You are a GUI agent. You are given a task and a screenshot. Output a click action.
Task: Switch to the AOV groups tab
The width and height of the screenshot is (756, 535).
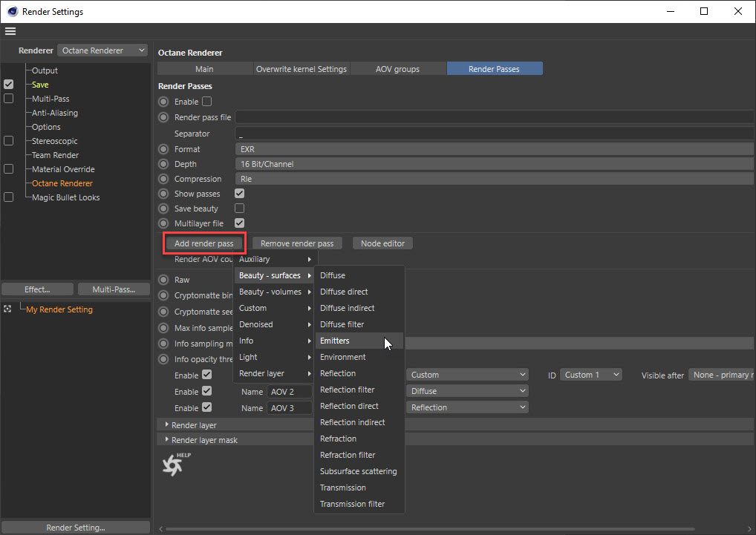(398, 69)
